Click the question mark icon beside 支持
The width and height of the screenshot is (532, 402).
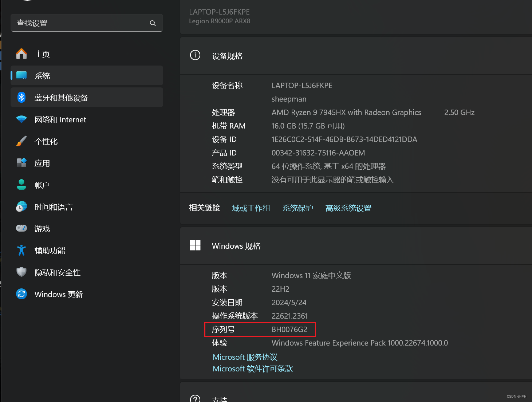point(195,399)
